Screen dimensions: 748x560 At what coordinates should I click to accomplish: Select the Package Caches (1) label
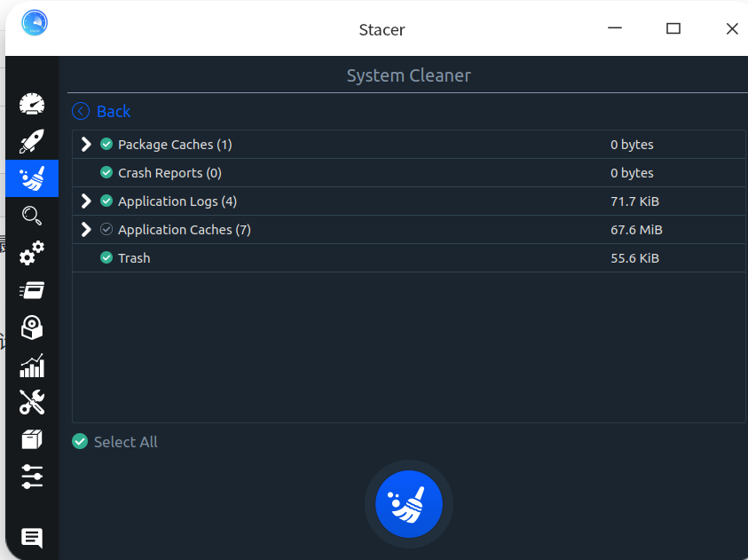175,145
